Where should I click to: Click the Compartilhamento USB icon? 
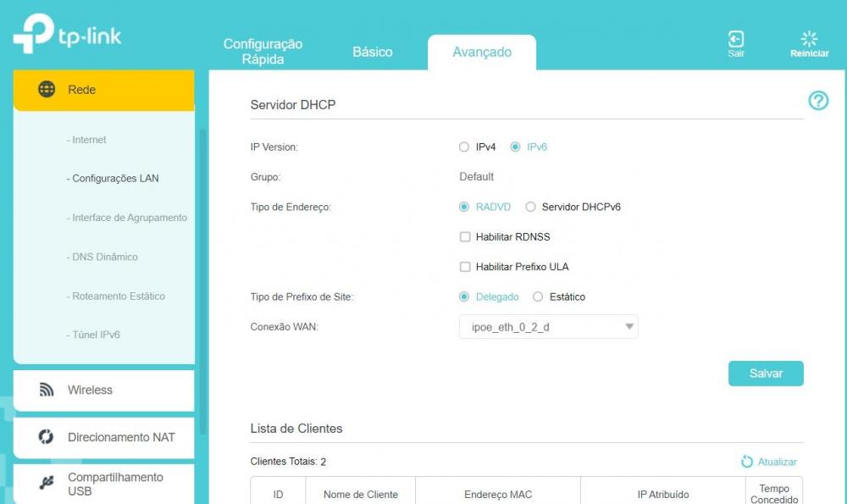point(47,484)
